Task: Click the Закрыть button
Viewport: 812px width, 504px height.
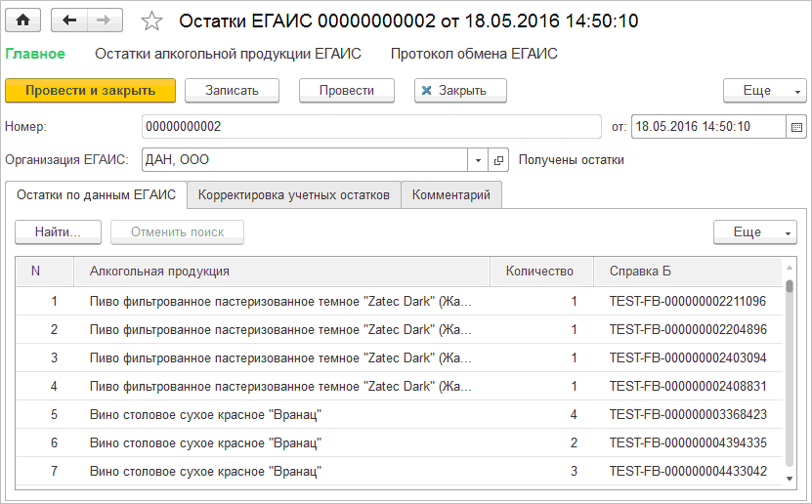Action: pyautogui.click(x=460, y=91)
